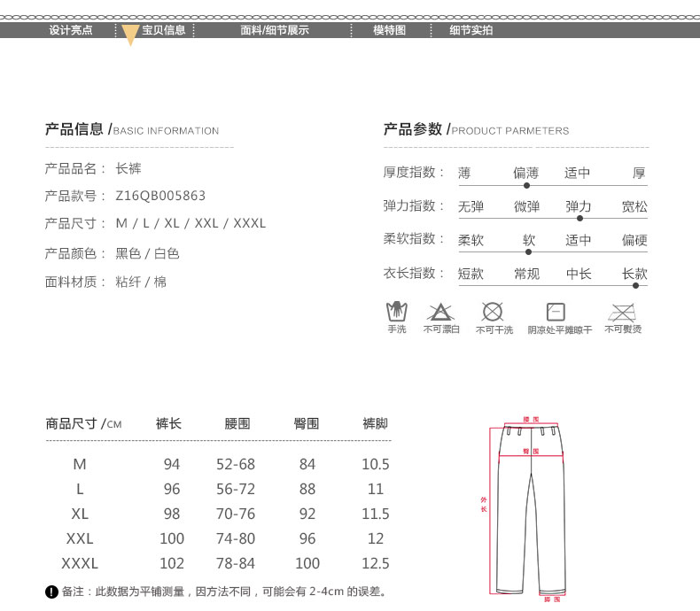Click the 阴凉处平摊晾干 flat dry icon
The image size is (700, 611).
(x=556, y=312)
